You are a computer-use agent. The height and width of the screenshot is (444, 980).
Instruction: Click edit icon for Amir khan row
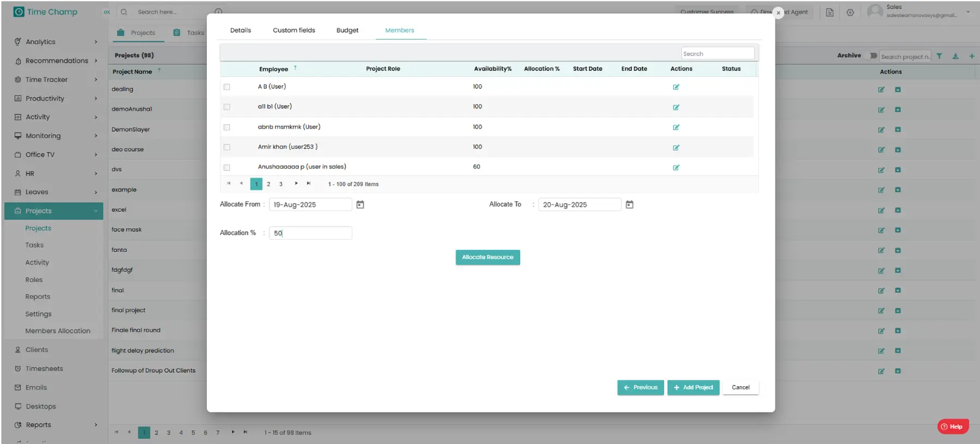pos(676,148)
